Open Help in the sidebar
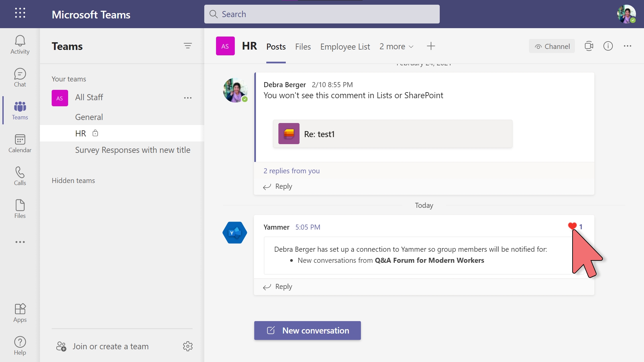Screen dimensions: 644x362 click(x=20, y=346)
